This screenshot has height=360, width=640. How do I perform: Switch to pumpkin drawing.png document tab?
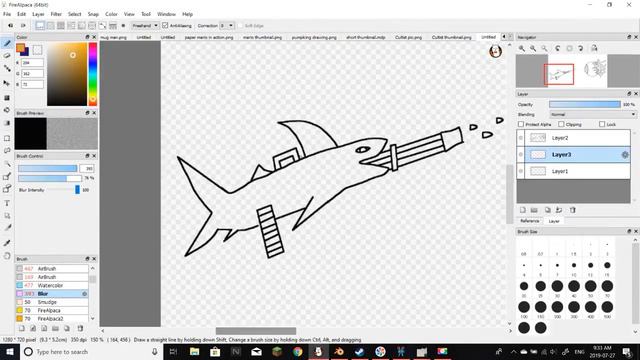pos(314,37)
